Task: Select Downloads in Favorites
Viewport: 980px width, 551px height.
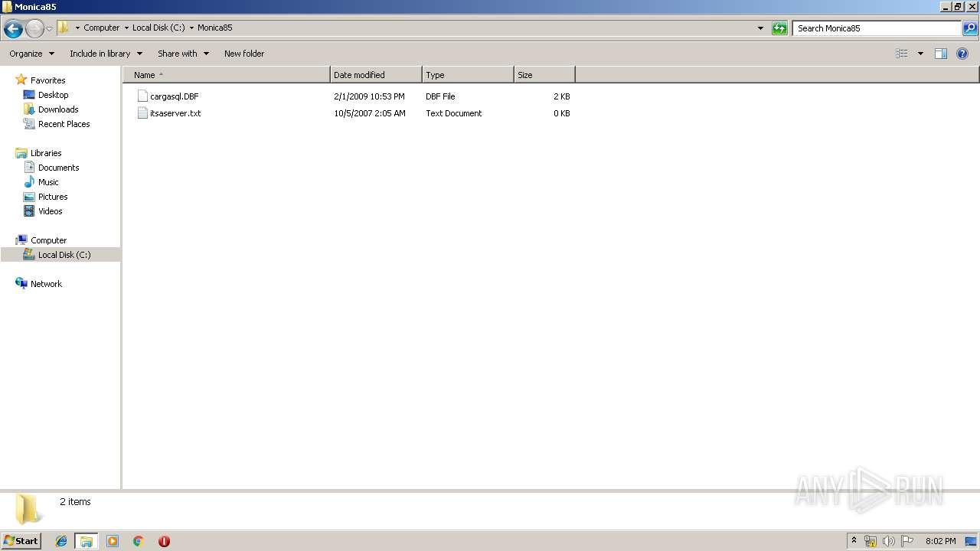Action: 58,109
